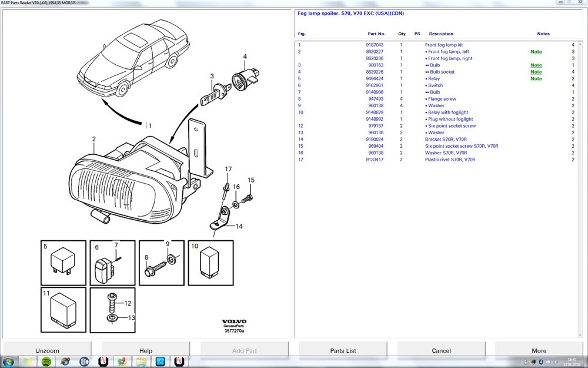Viewport: 588px width, 368px height.
Task: Select the Front fog lamp kit row
Action: [x=443, y=45]
